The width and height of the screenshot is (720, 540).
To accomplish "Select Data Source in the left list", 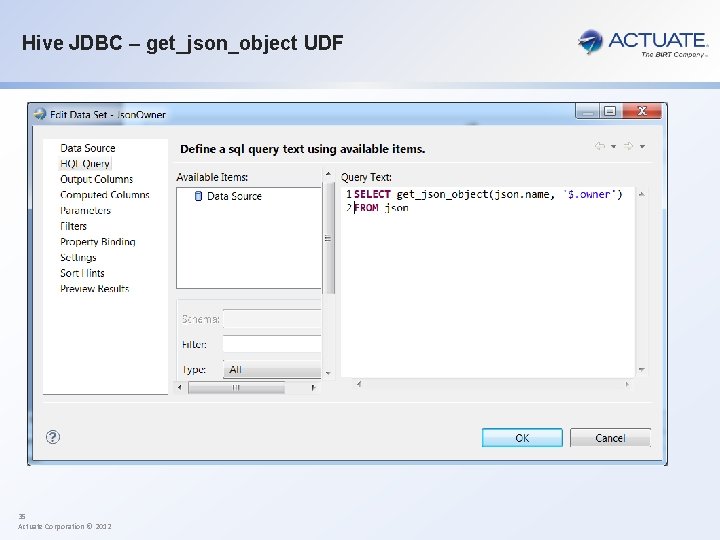I will [88, 148].
